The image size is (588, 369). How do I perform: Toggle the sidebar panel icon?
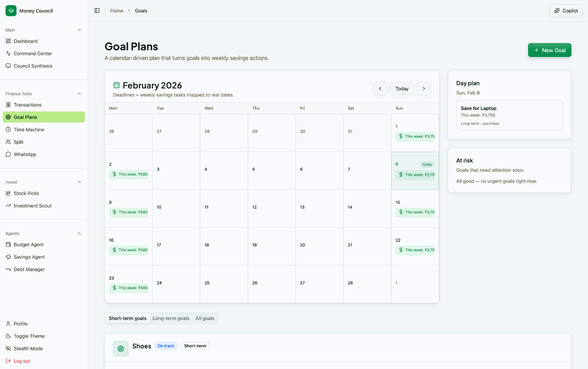click(x=97, y=11)
